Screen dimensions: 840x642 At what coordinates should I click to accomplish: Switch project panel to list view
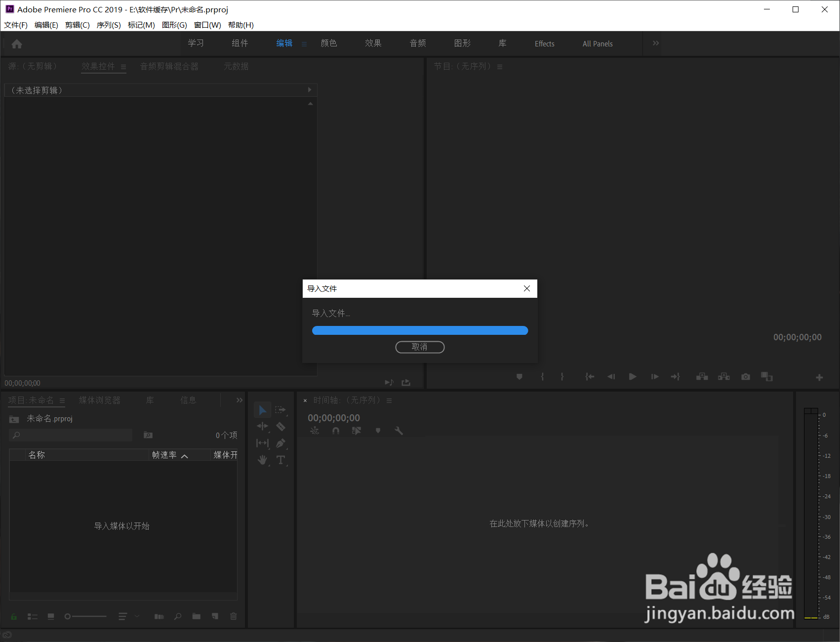pyautogui.click(x=33, y=616)
